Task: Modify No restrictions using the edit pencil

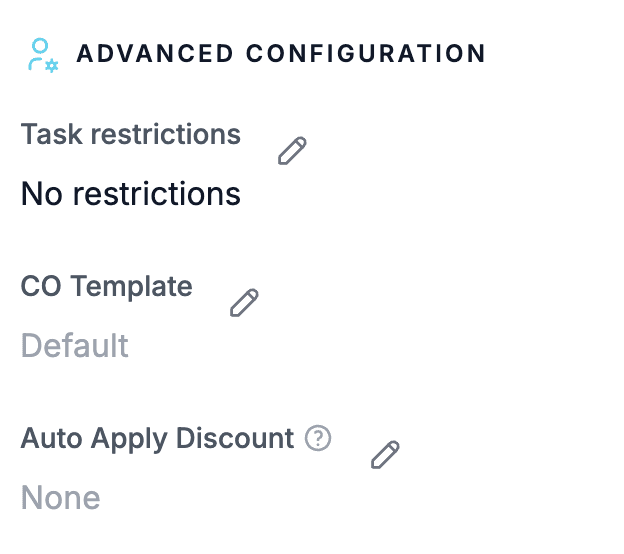Action: 291,152
